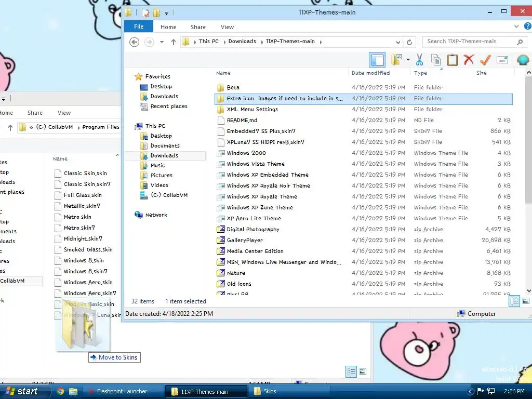Open the Home ribbon tab

point(168,27)
